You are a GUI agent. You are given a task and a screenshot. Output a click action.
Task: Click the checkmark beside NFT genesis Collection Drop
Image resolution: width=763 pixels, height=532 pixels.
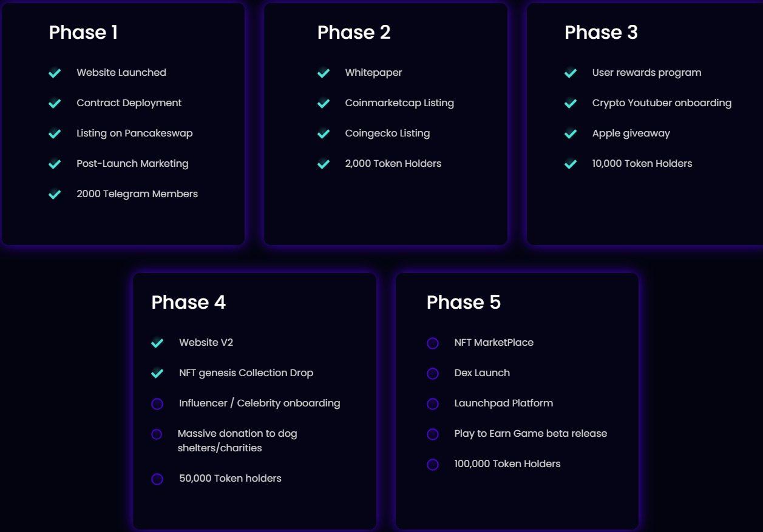point(157,373)
